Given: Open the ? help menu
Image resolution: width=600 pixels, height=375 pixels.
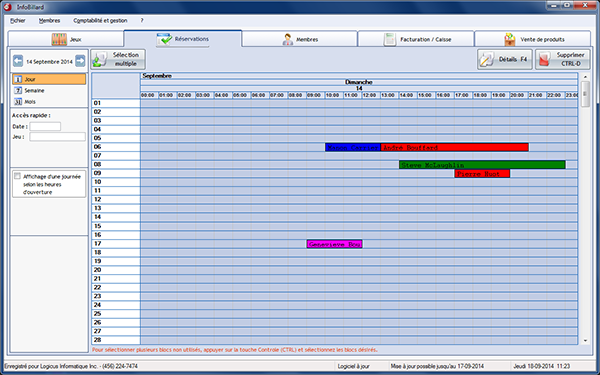Looking at the screenshot, I should point(142,21).
